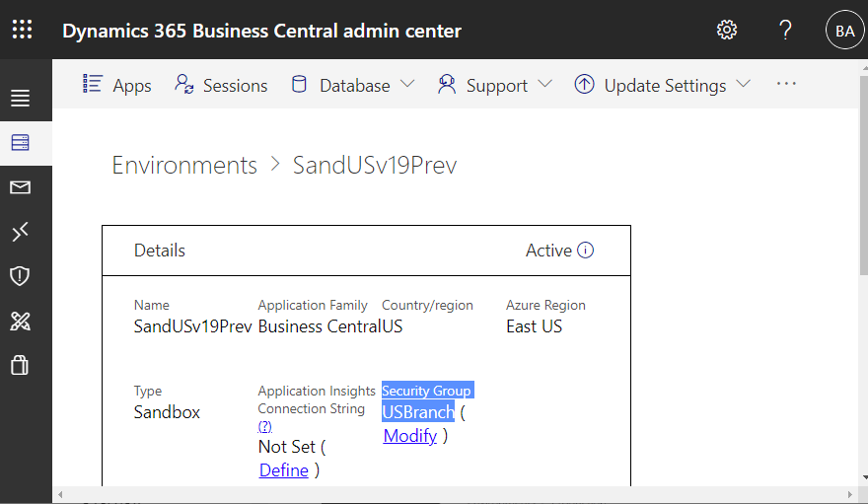Screen dimensions: 868x504
Task: Select the Sandbox type value
Action: point(167,412)
